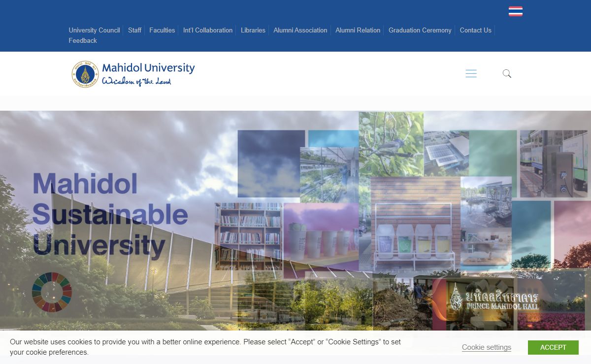Open Int'l Collaboration page
The image size is (591, 364).
pos(208,30)
